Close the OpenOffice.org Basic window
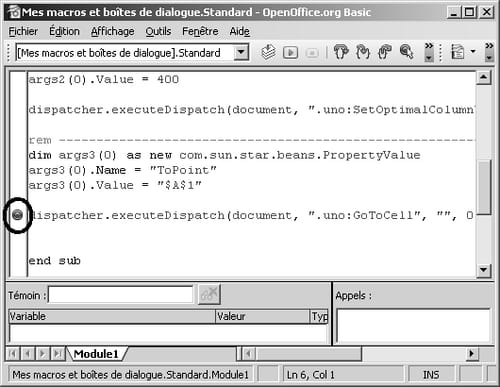This screenshot has width=500, height=387. coord(486,12)
